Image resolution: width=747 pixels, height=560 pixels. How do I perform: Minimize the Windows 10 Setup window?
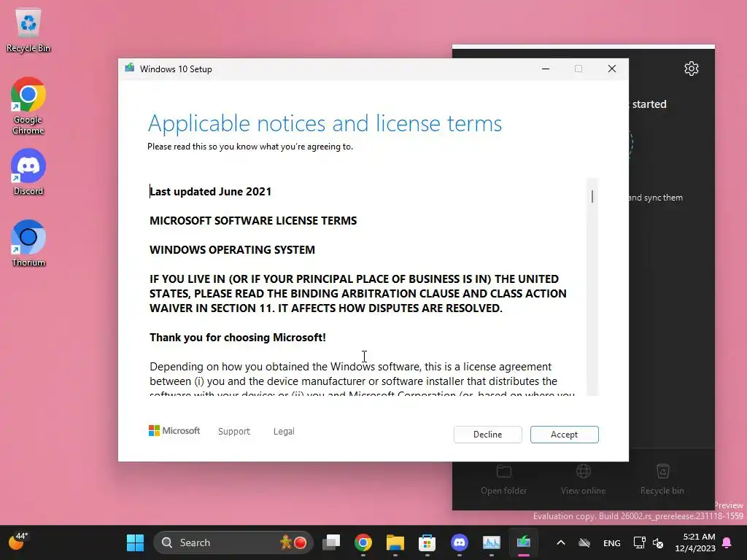click(546, 69)
